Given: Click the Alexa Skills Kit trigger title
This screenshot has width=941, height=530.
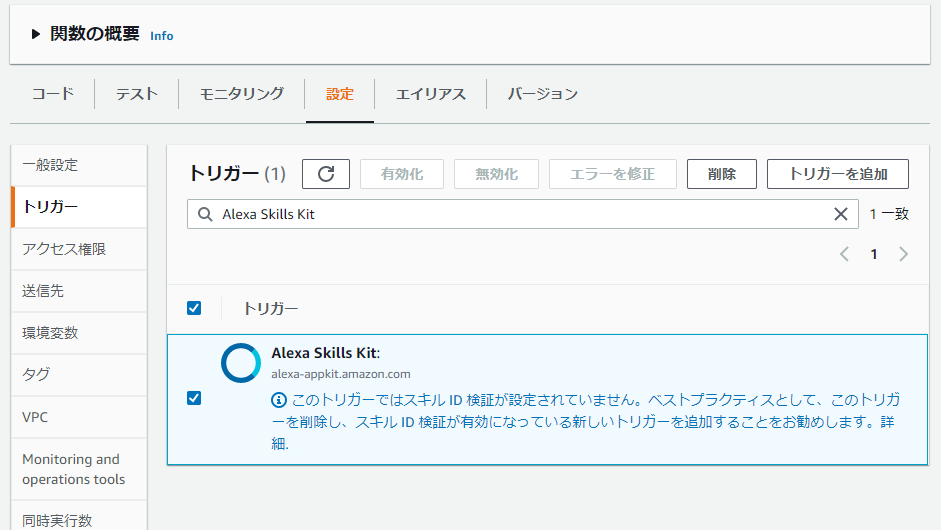Looking at the screenshot, I should coord(326,353).
